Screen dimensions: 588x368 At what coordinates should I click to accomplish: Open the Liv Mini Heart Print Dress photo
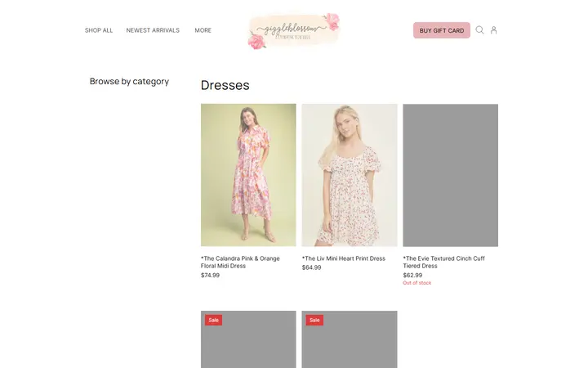(x=350, y=175)
